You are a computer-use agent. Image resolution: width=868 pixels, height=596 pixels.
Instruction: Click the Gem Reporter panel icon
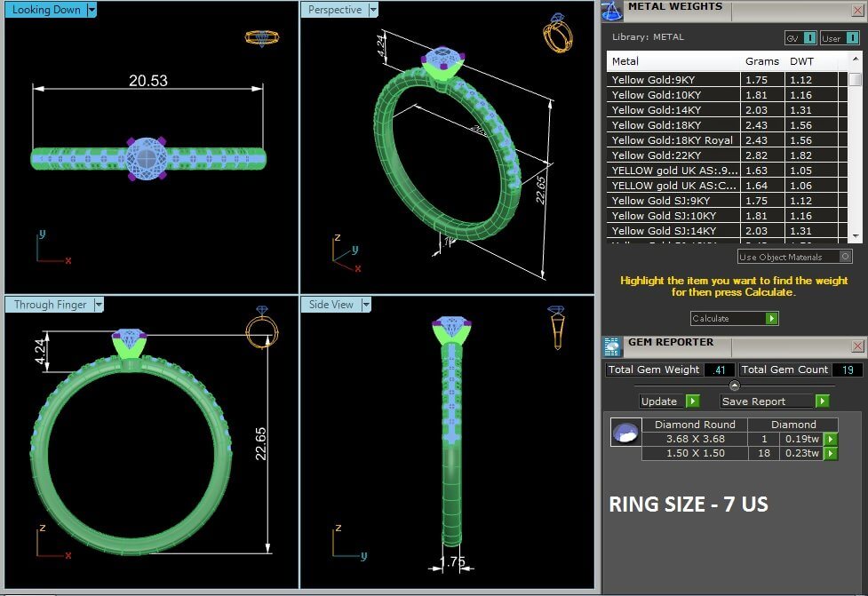click(x=612, y=346)
